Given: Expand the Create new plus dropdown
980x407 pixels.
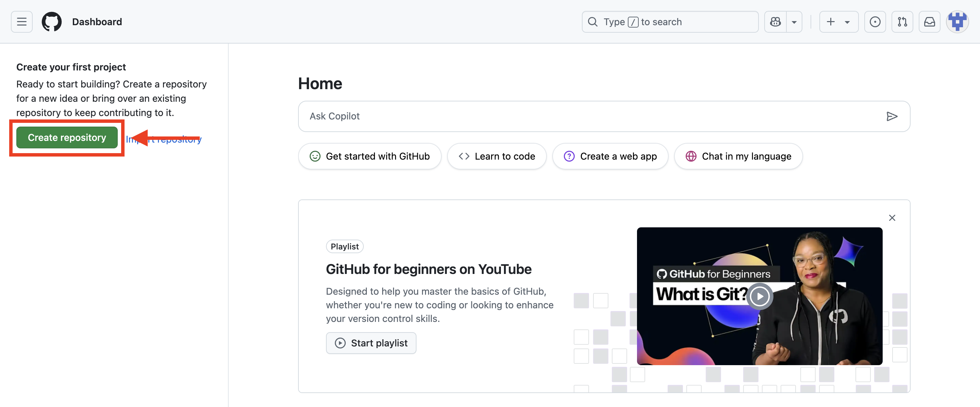Looking at the screenshot, I should point(847,22).
